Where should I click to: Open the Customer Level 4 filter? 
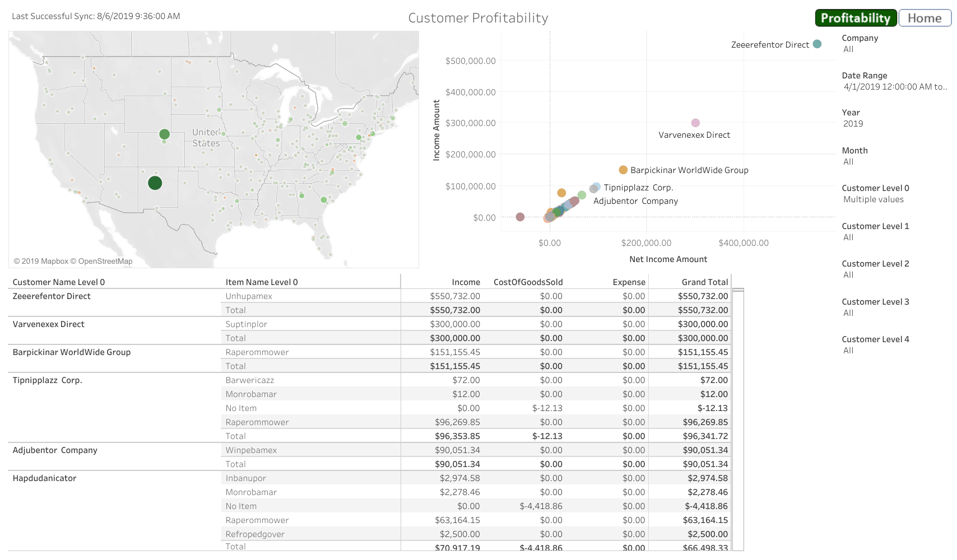tap(848, 351)
